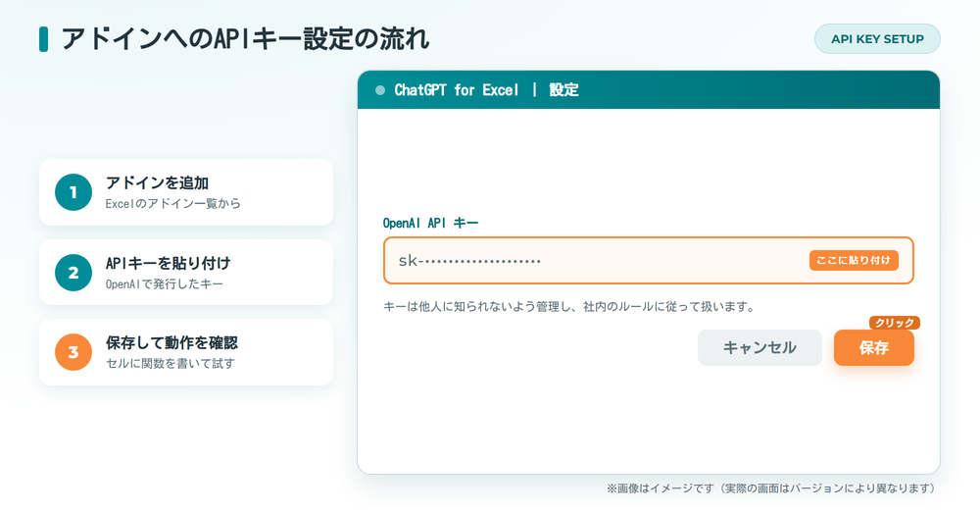The image size is (980, 513).
Task: Click the クリック callout tag
Action: [895, 323]
